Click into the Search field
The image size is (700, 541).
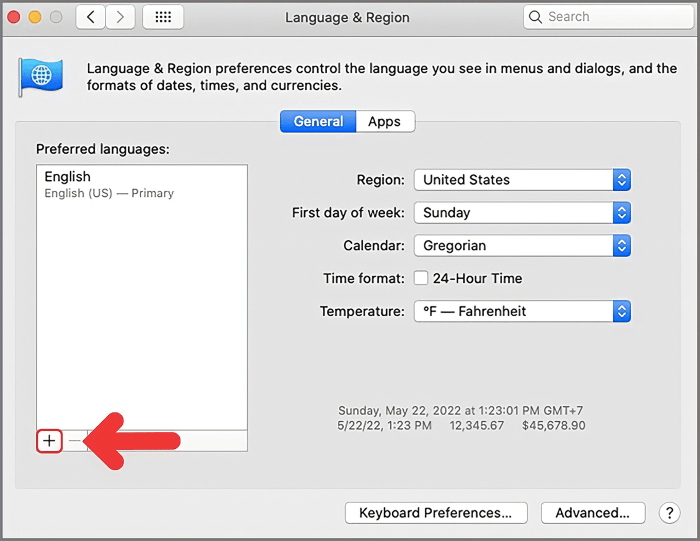[610, 17]
